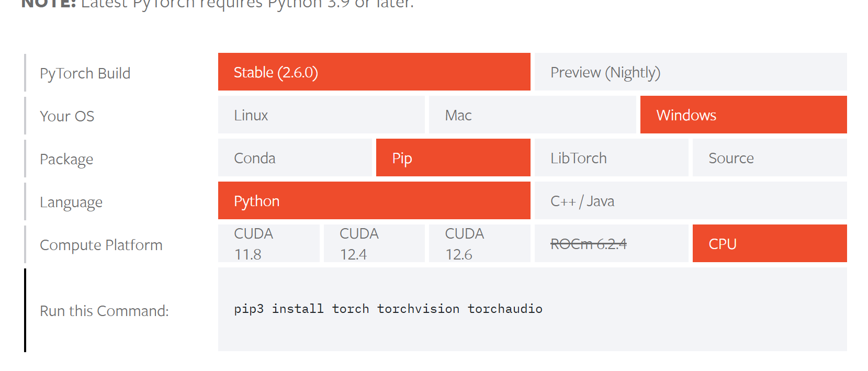Select Mac as the operating system

[532, 115]
